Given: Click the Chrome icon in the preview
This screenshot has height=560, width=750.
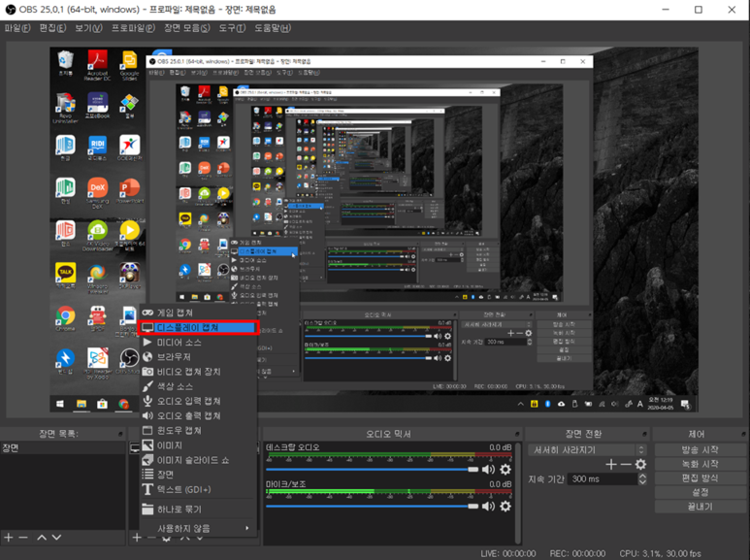Looking at the screenshot, I should click(66, 318).
